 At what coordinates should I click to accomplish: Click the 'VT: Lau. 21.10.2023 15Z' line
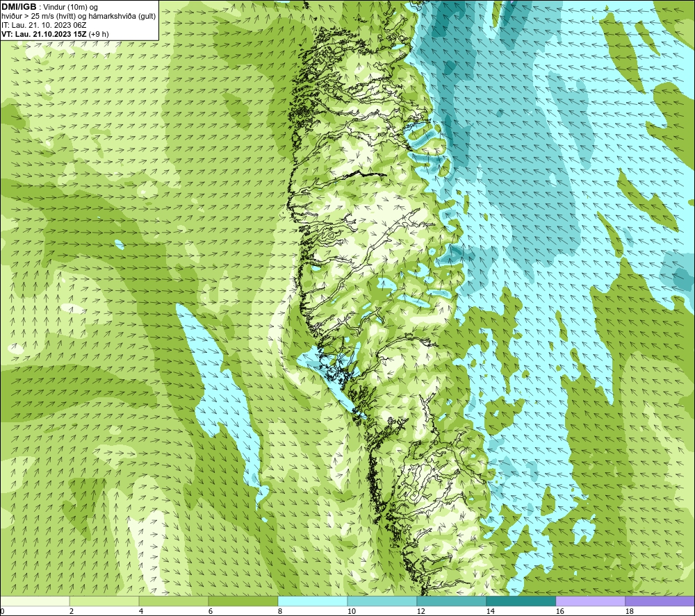44,34
